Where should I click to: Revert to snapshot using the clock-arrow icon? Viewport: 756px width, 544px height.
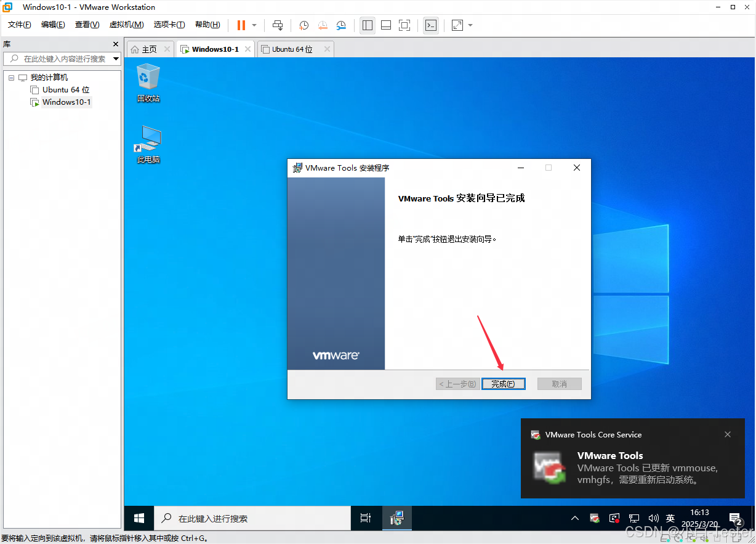tap(323, 25)
